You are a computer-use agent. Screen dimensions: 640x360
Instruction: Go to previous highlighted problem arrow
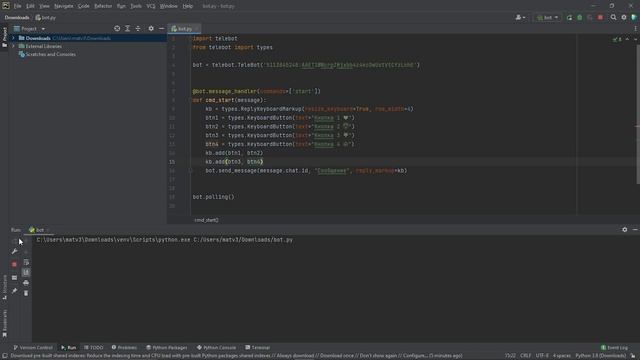coord(627,40)
